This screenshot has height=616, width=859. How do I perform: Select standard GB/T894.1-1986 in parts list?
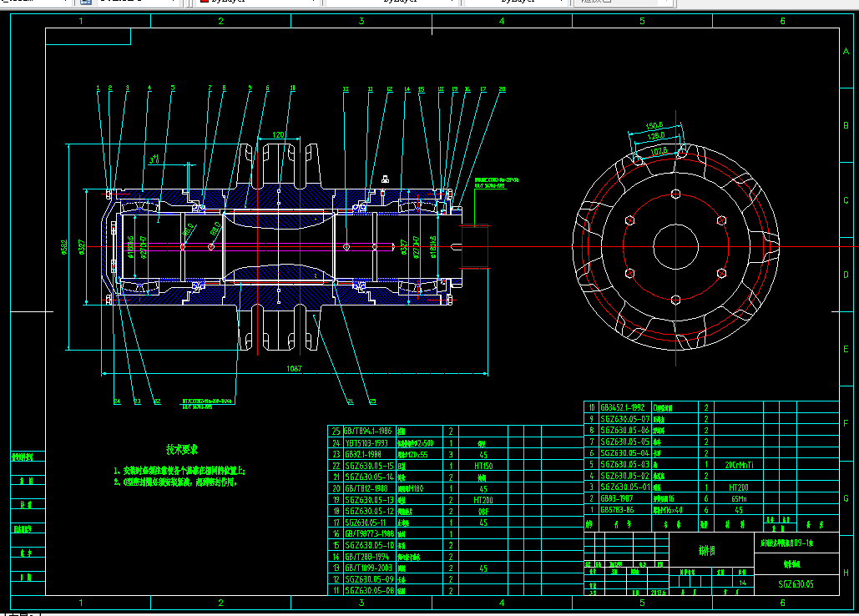(x=368, y=431)
